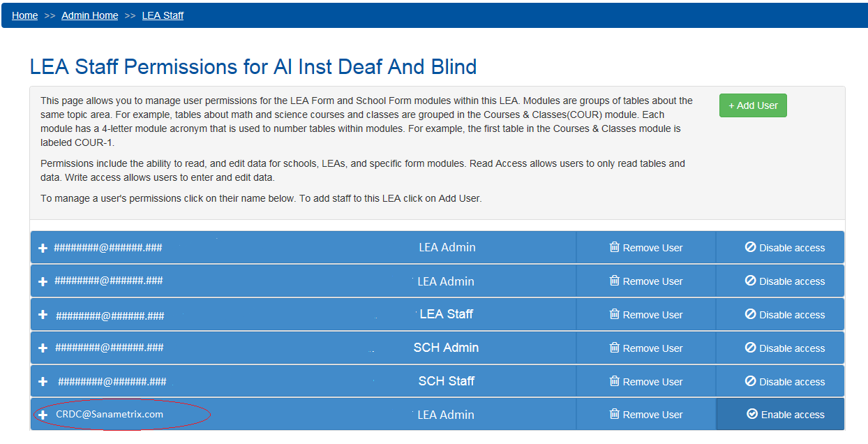
Task: Expand the first LEA Admin user row
Action: tap(43, 249)
